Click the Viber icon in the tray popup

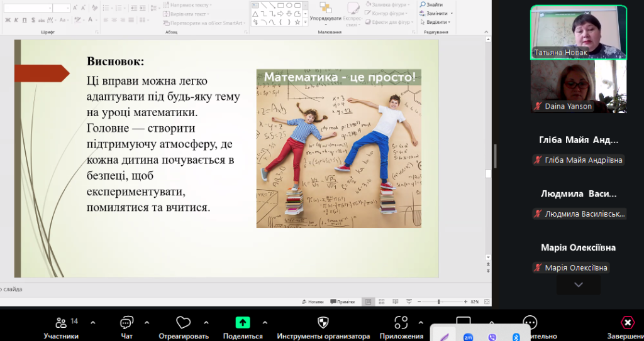pyautogui.click(x=492, y=337)
